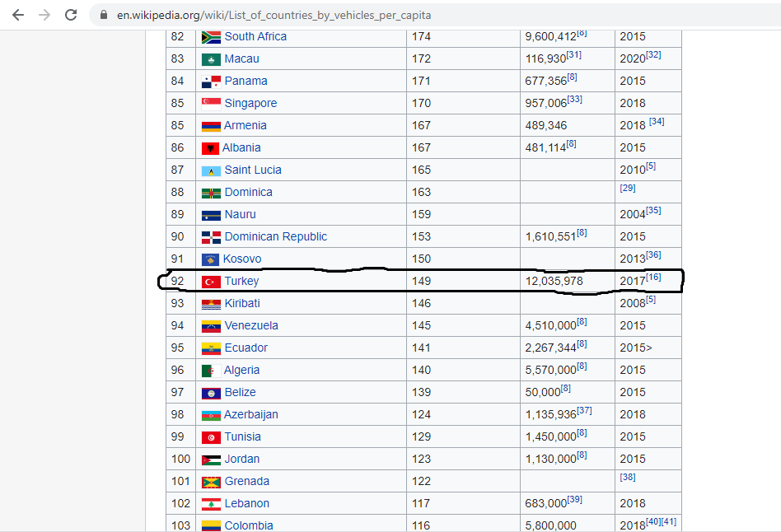This screenshot has width=781, height=532.
Task: Follow the Dominica link
Action: pos(249,192)
